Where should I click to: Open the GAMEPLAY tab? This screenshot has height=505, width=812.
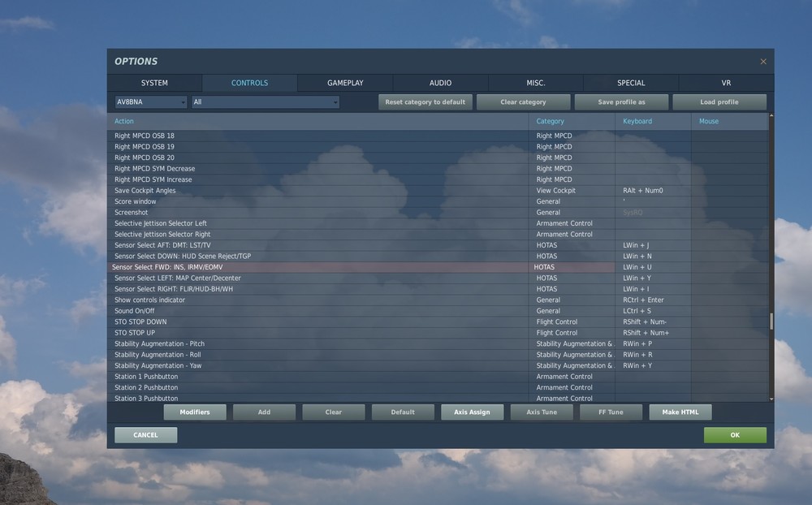(x=344, y=82)
